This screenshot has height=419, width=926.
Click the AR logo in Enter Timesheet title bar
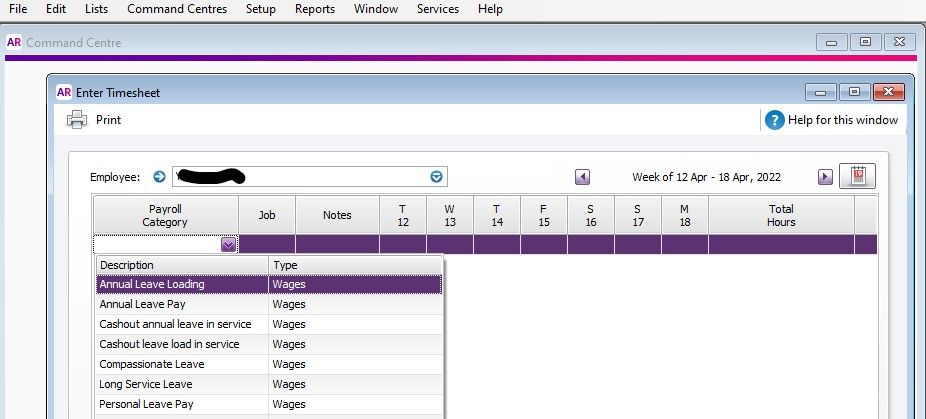click(64, 93)
